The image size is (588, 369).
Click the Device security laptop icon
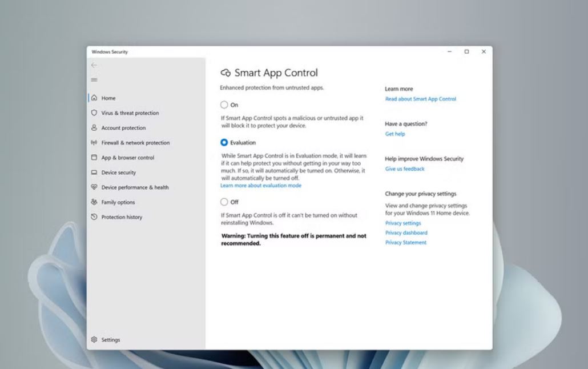[x=94, y=173]
